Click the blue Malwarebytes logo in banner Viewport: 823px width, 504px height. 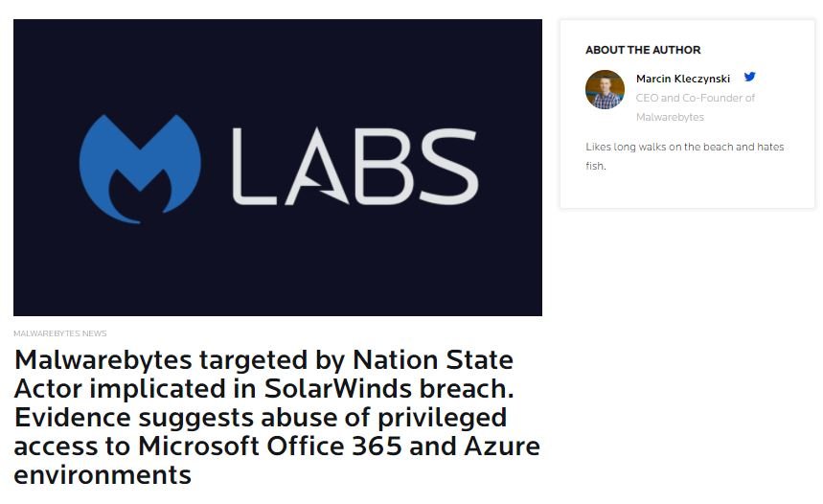click(140, 169)
